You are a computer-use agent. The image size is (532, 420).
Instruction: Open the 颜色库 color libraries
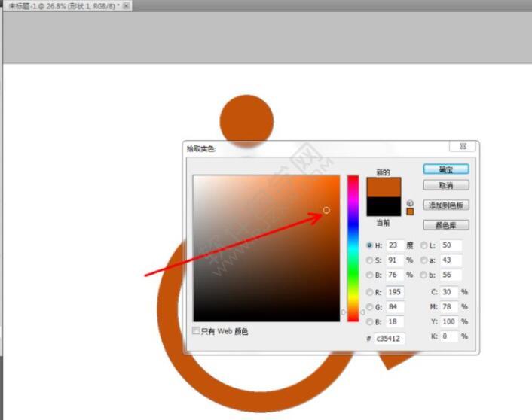pyautogui.click(x=446, y=225)
